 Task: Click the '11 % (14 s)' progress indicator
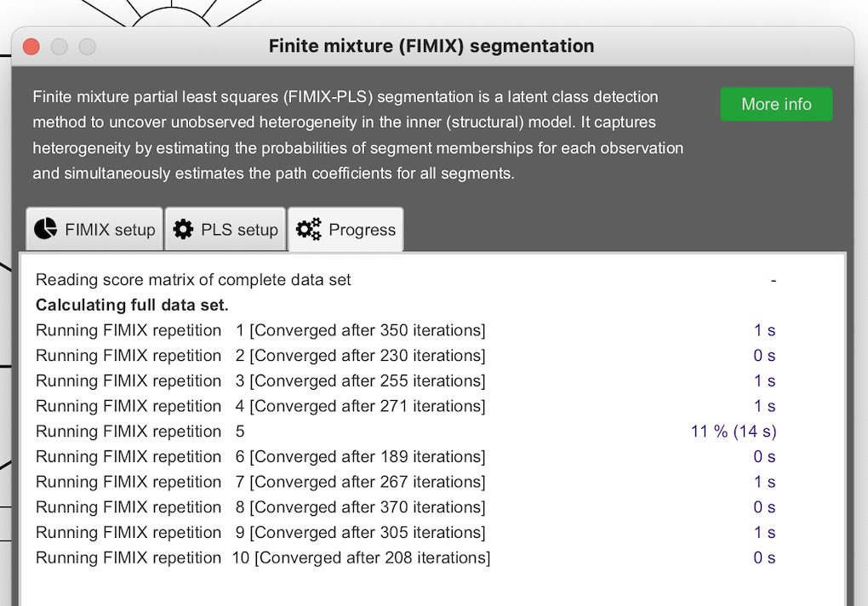[x=734, y=432]
